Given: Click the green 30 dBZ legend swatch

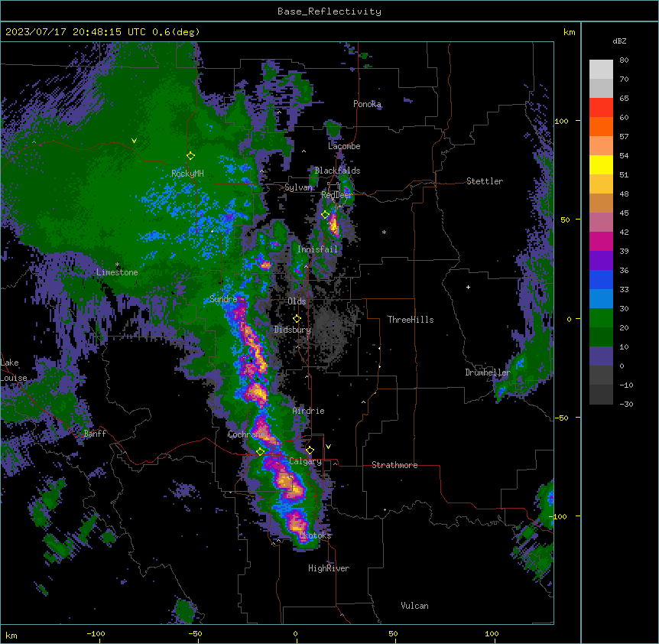Looking at the screenshot, I should click(x=601, y=318).
